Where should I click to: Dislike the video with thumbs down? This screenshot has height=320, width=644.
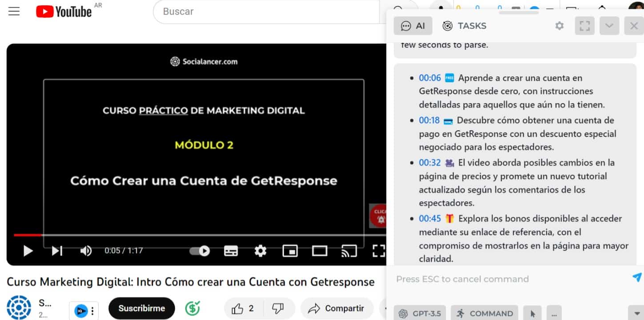(278, 308)
